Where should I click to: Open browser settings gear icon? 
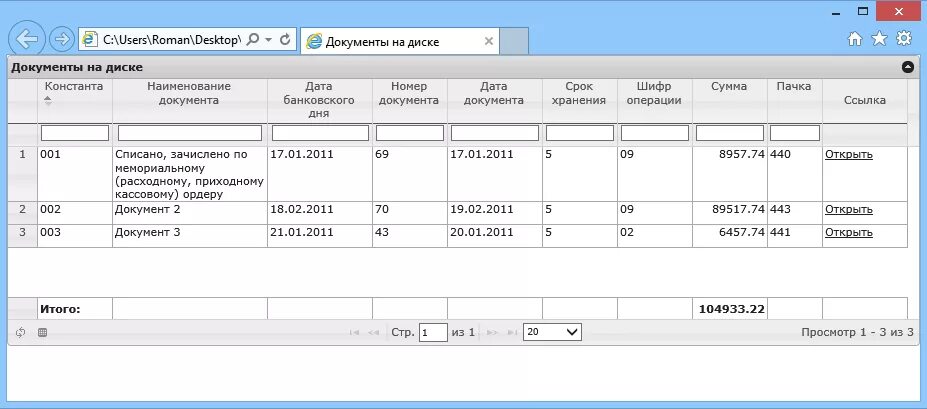(x=904, y=39)
